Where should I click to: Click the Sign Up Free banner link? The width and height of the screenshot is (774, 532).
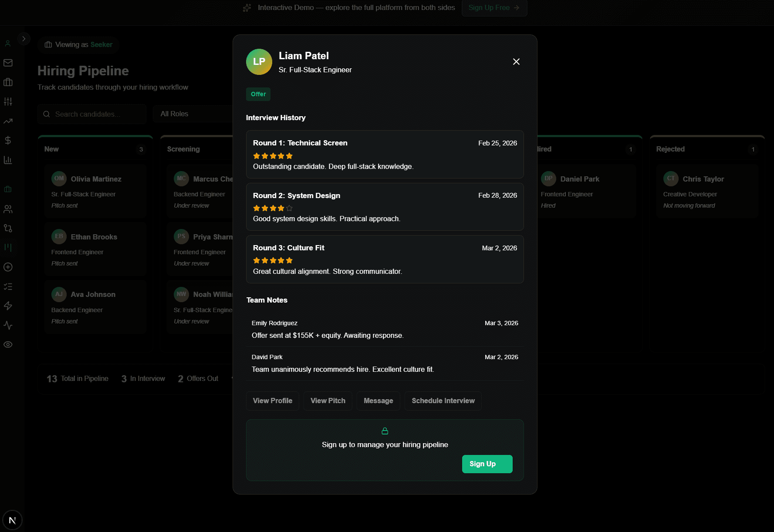[x=494, y=8]
